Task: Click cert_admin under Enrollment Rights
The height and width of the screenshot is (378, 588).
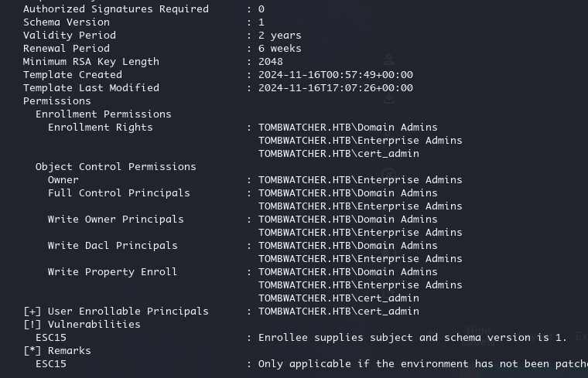Action: click(x=339, y=154)
